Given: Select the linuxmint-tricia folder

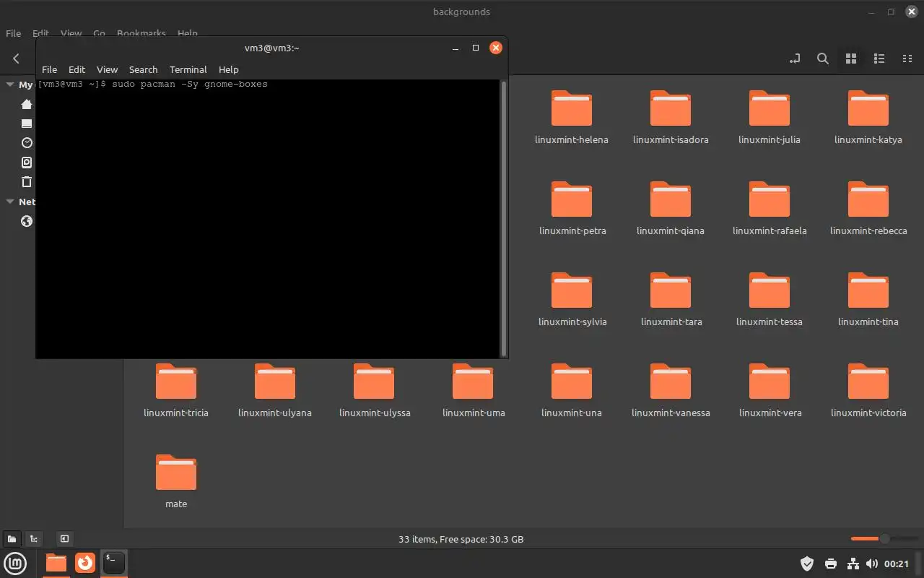Looking at the screenshot, I should (176, 390).
